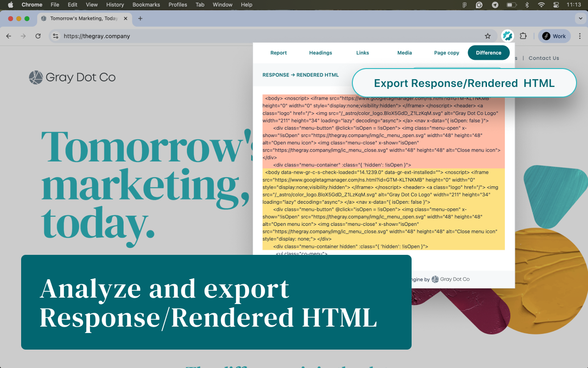The width and height of the screenshot is (588, 368).
Task: Click the Contact Us link
Action: tap(543, 58)
